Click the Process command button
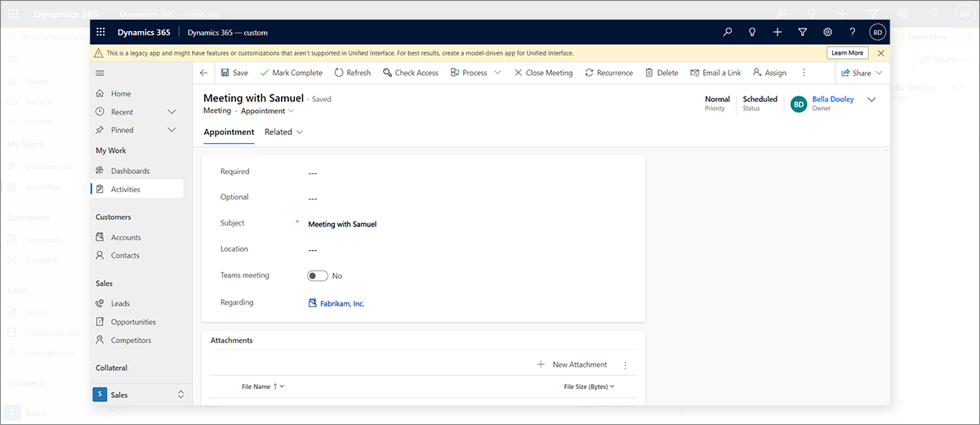 point(469,73)
